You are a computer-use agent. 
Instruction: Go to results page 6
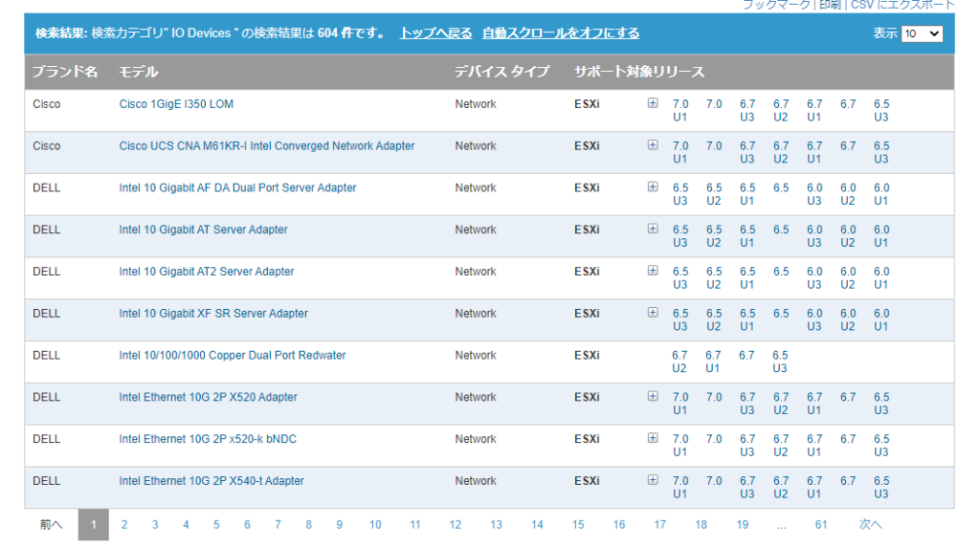pyautogui.click(x=247, y=525)
